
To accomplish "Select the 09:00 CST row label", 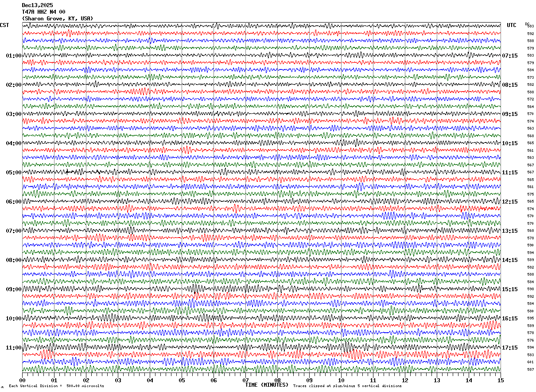I will (x=14, y=289).
